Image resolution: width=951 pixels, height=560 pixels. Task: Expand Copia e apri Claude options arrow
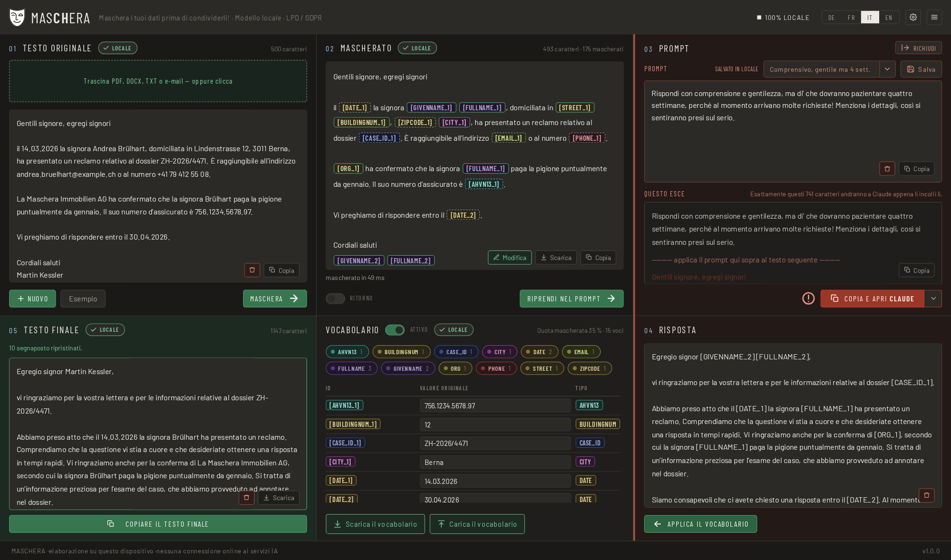tap(933, 299)
